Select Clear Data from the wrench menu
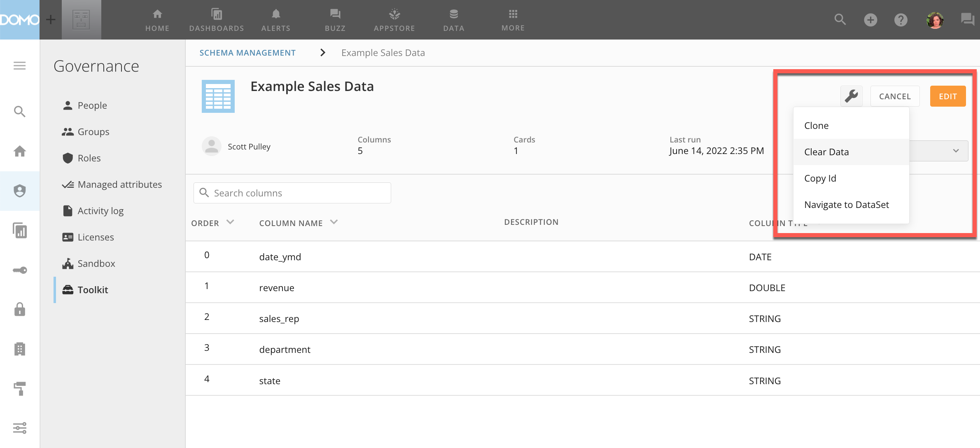 point(826,152)
